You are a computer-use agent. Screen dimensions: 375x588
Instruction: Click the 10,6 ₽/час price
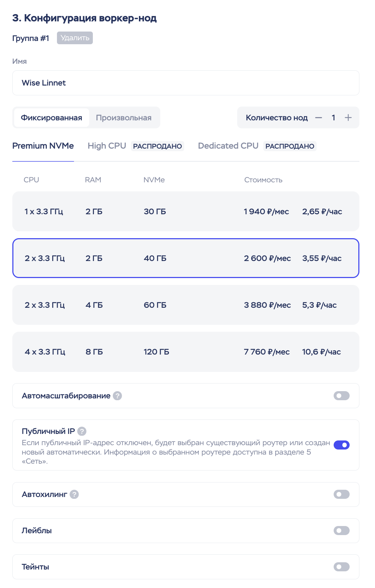[322, 352]
